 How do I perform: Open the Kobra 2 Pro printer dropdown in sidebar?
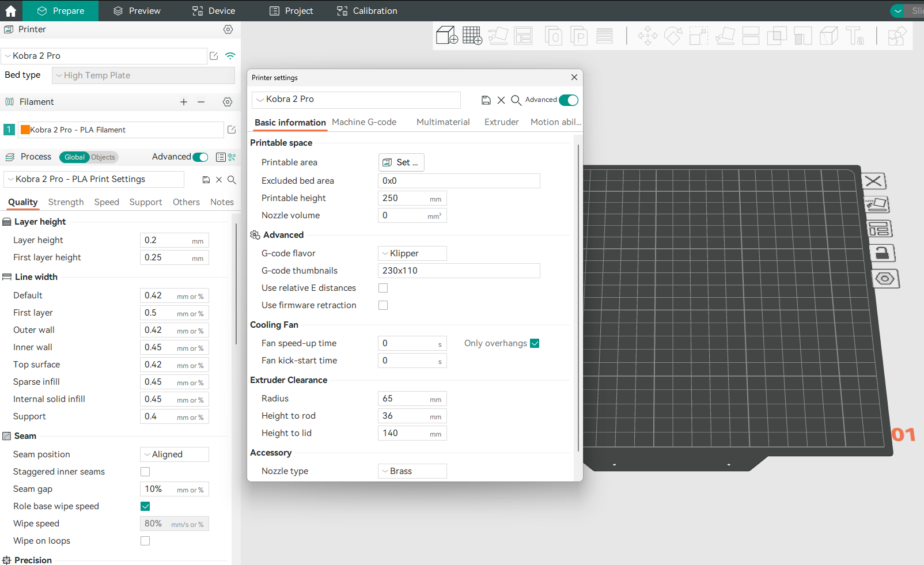(x=104, y=56)
